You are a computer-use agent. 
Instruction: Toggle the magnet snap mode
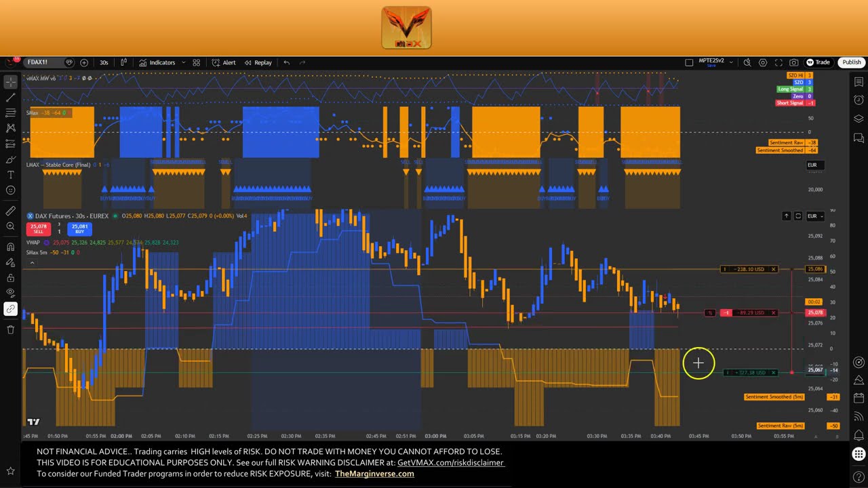11,247
